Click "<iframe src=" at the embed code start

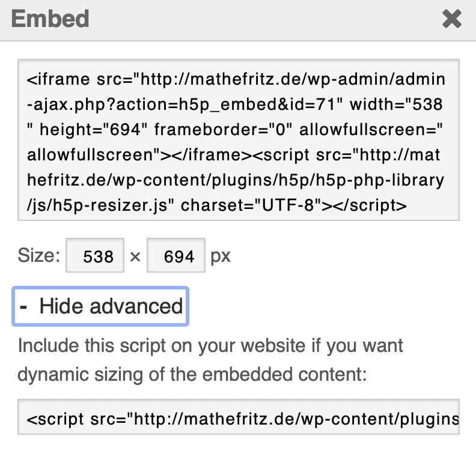(79, 79)
